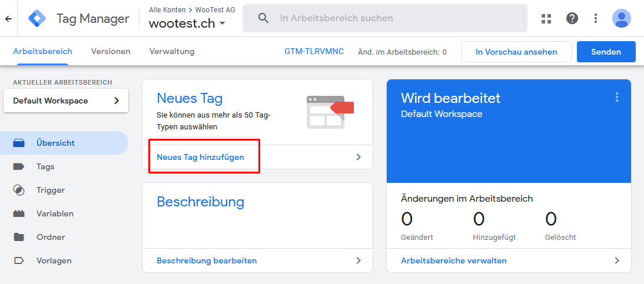This screenshot has height=284, width=644.
Task: Click the Tag Manager logo icon
Action: coord(37,18)
